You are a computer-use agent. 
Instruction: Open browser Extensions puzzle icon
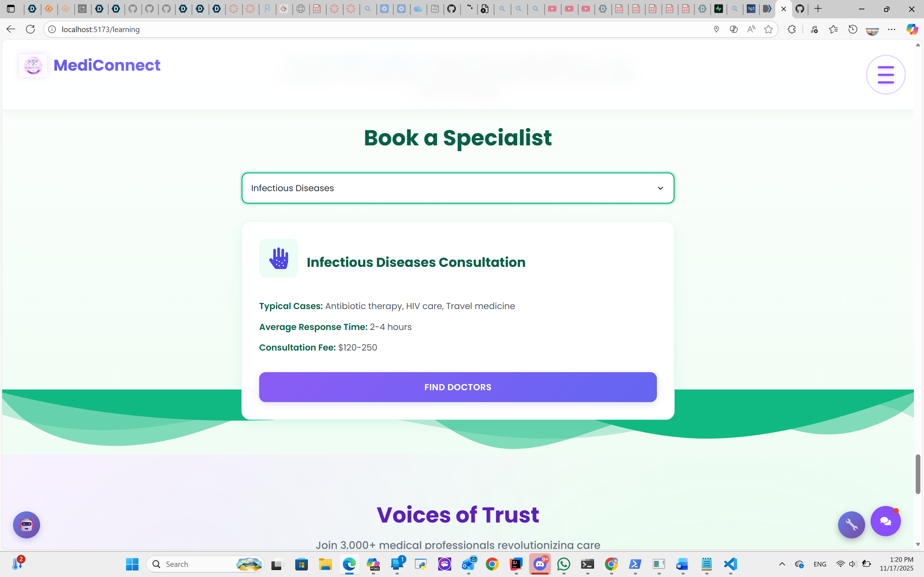click(792, 29)
